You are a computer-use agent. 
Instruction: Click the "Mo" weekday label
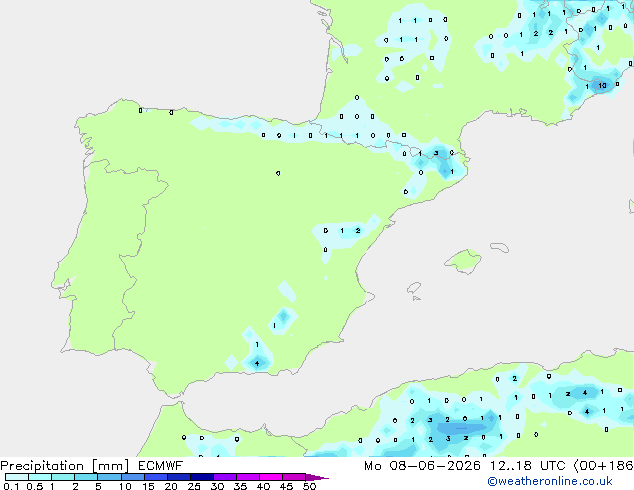(372, 466)
